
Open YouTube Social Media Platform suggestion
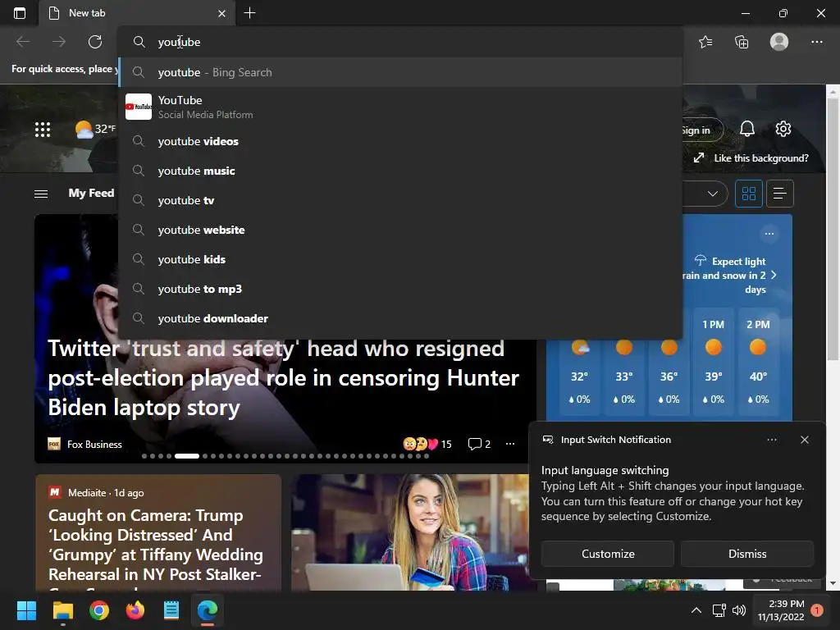pos(400,107)
